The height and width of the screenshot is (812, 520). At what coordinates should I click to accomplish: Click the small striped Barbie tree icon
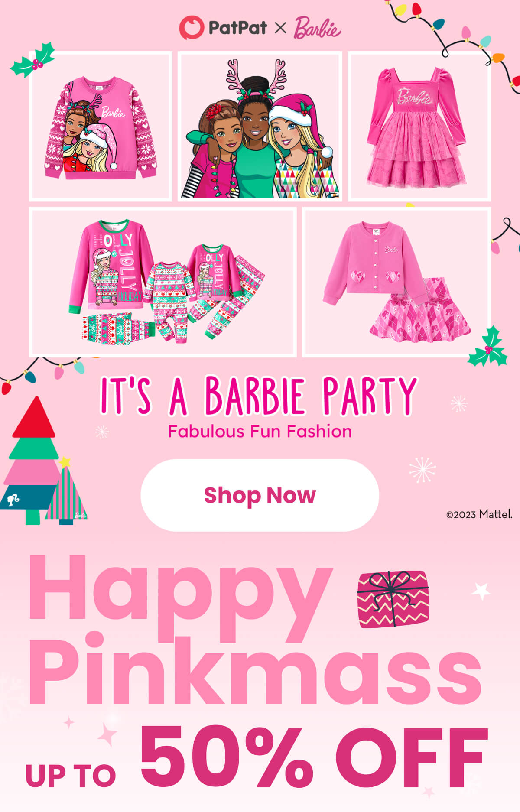point(66,492)
